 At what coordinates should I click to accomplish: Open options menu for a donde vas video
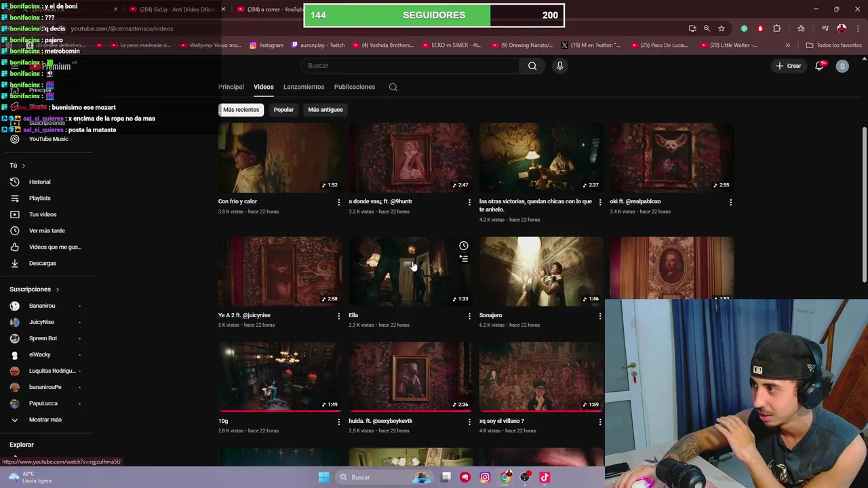tap(469, 202)
